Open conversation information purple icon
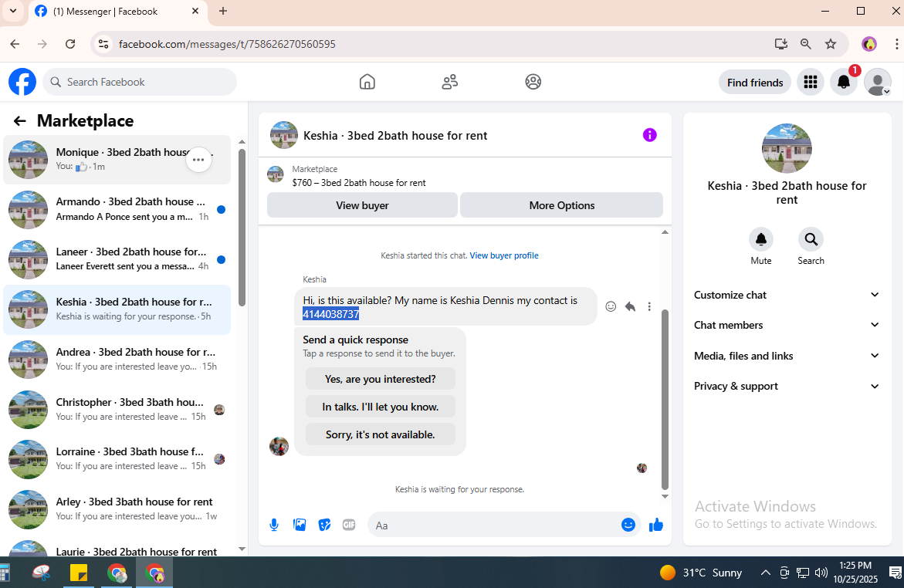Screen dimensions: 904x588 650,135
